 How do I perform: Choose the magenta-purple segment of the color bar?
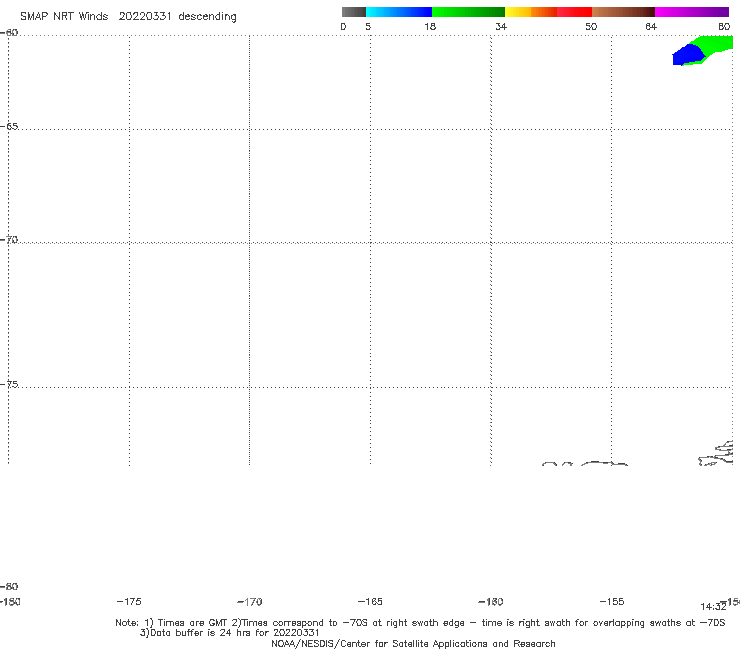[692, 12]
